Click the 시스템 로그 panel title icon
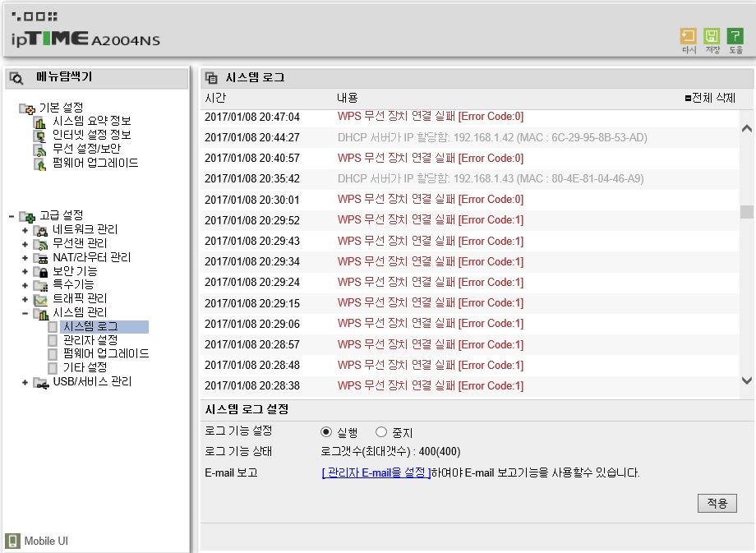The height and width of the screenshot is (553, 756). click(211, 77)
